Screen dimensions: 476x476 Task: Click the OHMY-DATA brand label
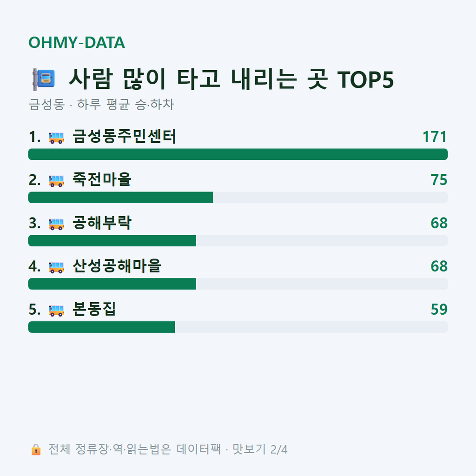[77, 42]
